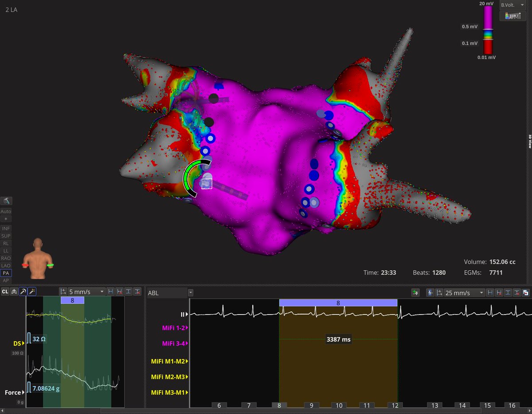The image size is (532, 414).
Task: Click the MiFi M2-M3 channel label
Action: [x=169, y=377]
